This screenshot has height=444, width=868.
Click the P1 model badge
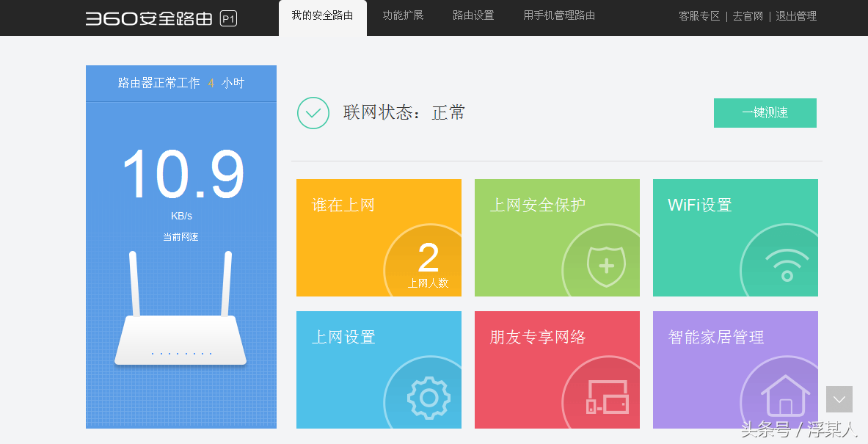[228, 19]
